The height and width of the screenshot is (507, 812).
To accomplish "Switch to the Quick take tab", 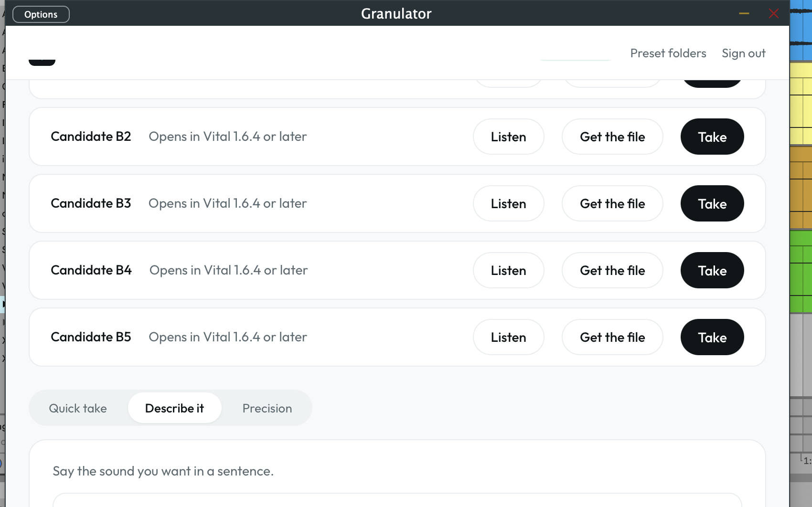I will [78, 408].
